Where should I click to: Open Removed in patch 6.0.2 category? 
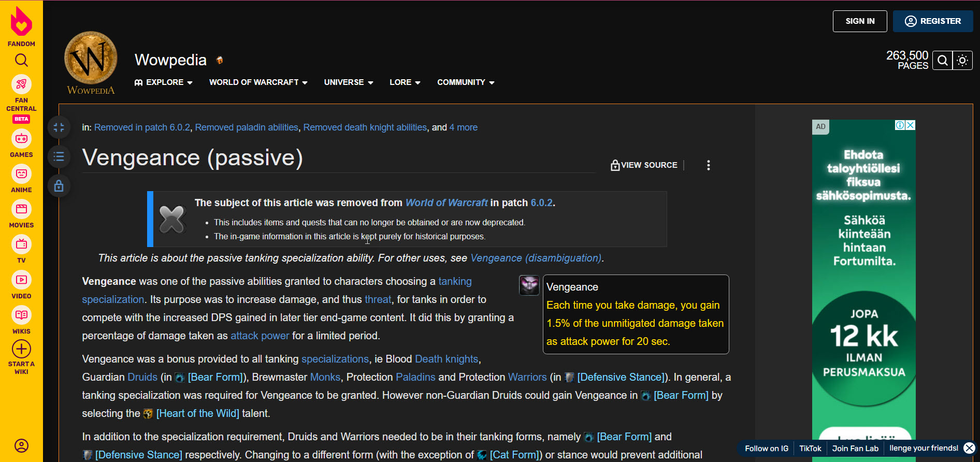[x=142, y=127]
